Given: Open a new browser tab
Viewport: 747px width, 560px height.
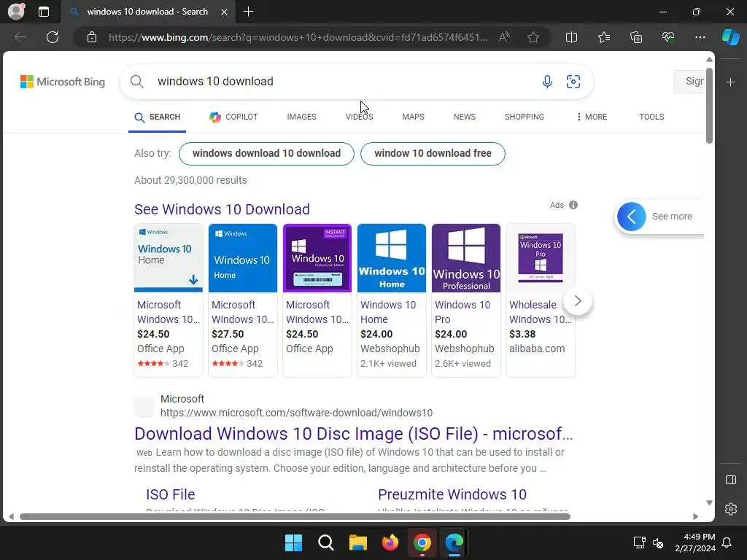Looking at the screenshot, I should click(x=248, y=12).
